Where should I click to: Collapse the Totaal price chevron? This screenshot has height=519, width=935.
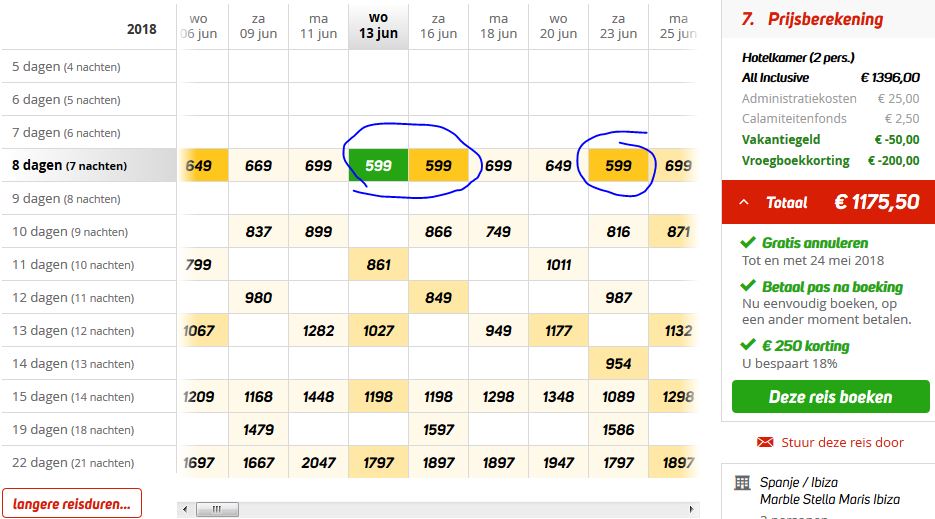(x=744, y=202)
